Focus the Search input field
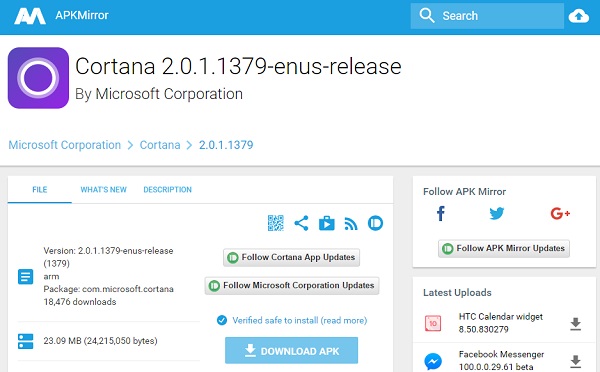The width and height of the screenshot is (600, 372). pyautogui.click(x=487, y=16)
